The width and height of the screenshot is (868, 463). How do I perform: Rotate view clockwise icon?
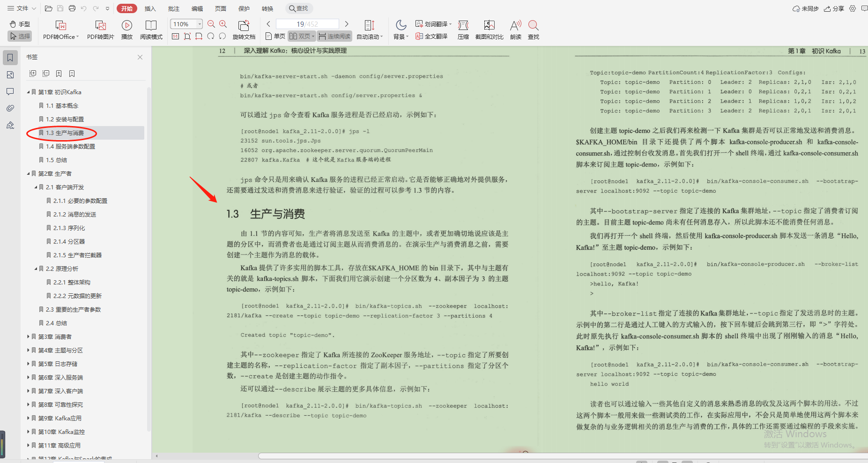211,36
